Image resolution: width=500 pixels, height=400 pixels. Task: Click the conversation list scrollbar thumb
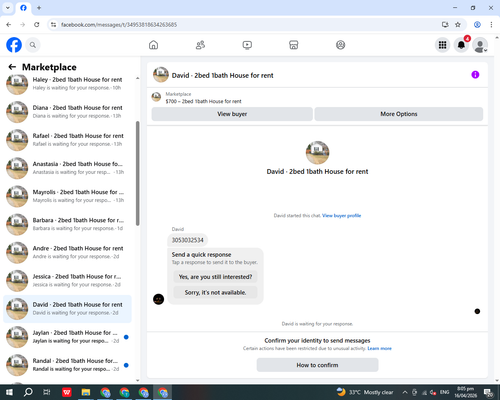(137, 173)
